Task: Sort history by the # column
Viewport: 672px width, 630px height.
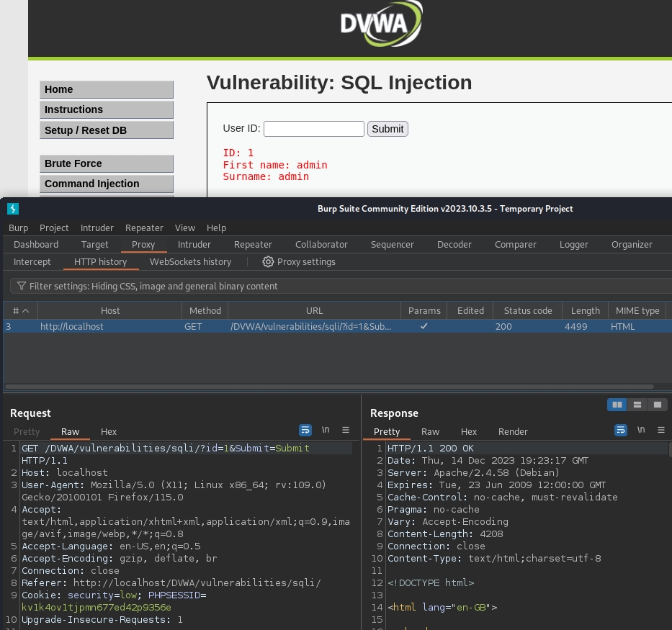Action: [20, 311]
